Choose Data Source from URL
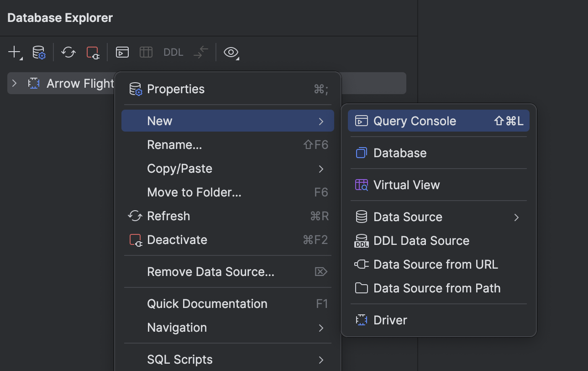 [x=435, y=264]
